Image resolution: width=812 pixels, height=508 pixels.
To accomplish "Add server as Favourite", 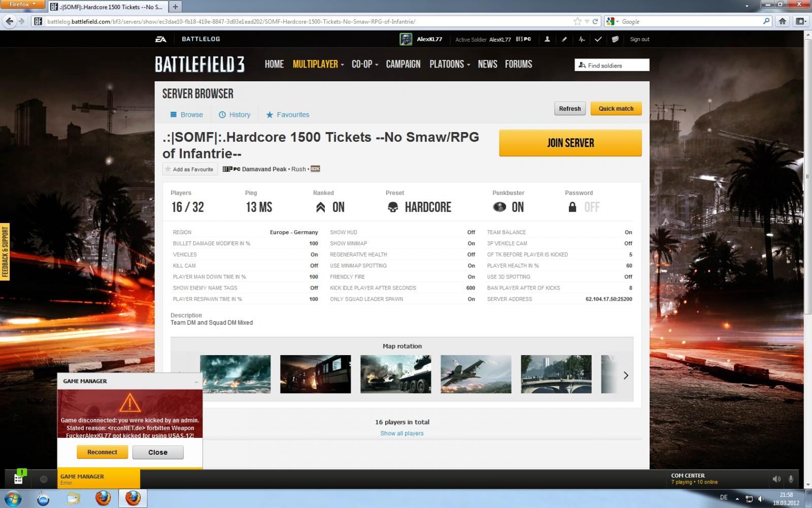I will point(190,169).
